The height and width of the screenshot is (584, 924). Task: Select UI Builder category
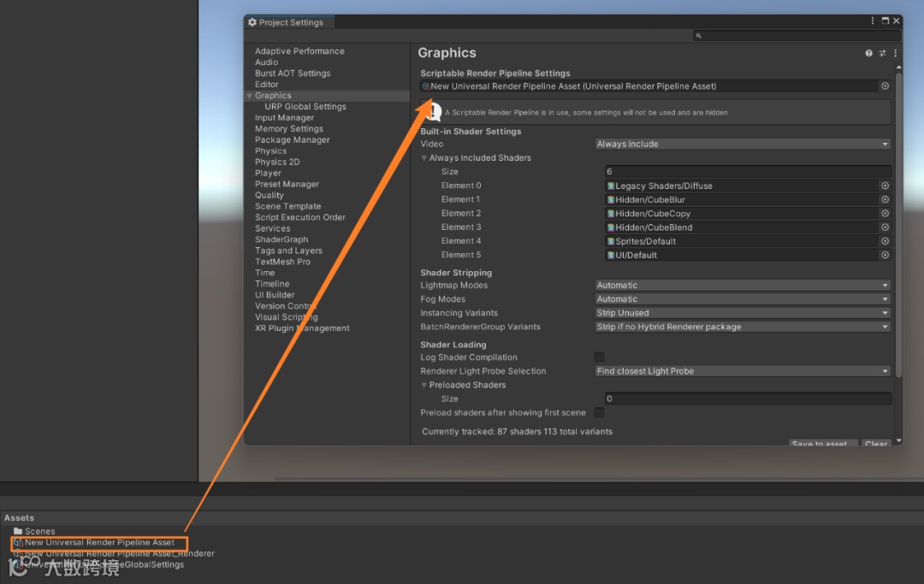coord(275,295)
